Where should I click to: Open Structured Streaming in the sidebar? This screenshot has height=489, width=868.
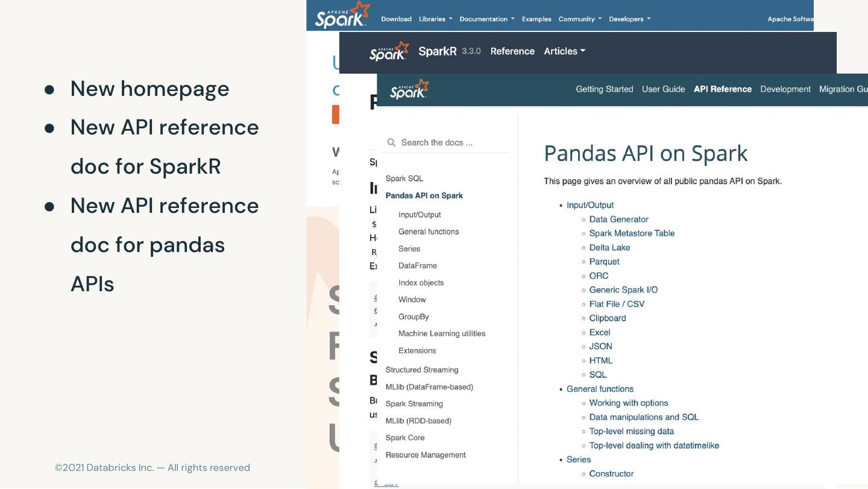tap(422, 370)
